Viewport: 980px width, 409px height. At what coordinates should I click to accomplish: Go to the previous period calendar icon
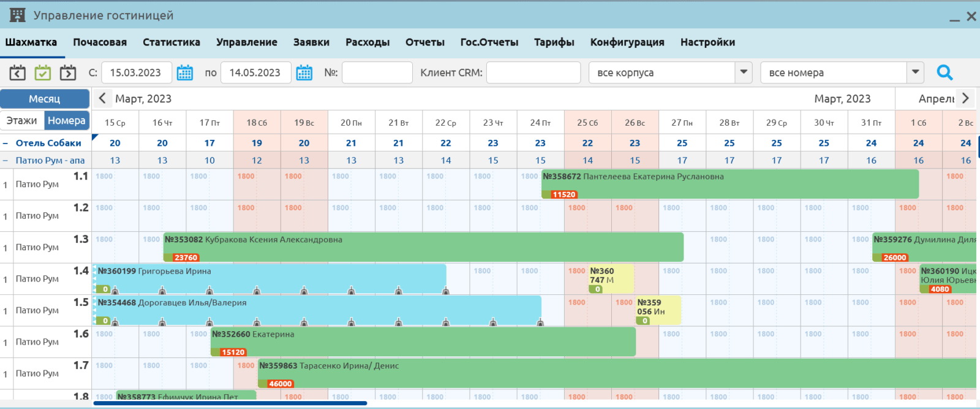pyautogui.click(x=17, y=73)
